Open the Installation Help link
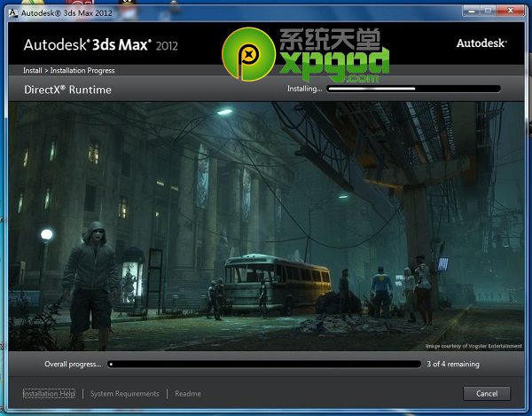The image size is (532, 416). click(x=49, y=393)
